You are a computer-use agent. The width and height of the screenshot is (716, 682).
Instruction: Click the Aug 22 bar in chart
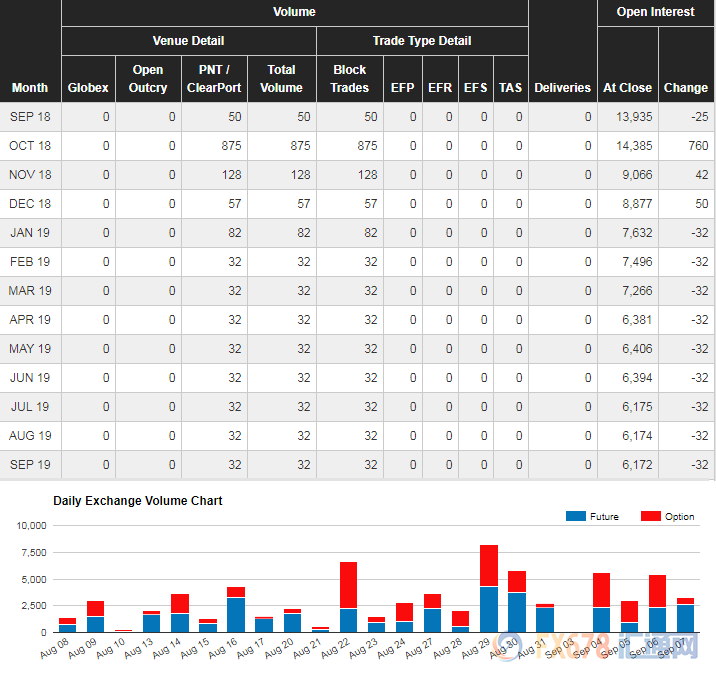point(348,597)
